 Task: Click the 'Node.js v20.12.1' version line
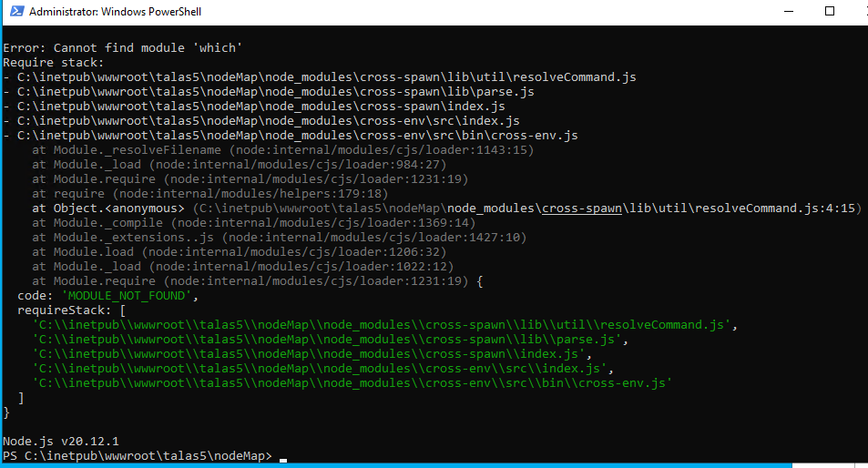pyautogui.click(x=61, y=441)
